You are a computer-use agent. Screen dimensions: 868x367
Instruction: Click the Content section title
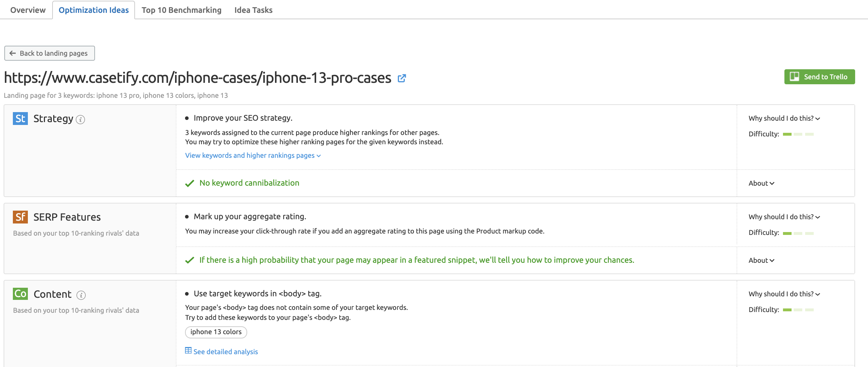click(x=53, y=294)
